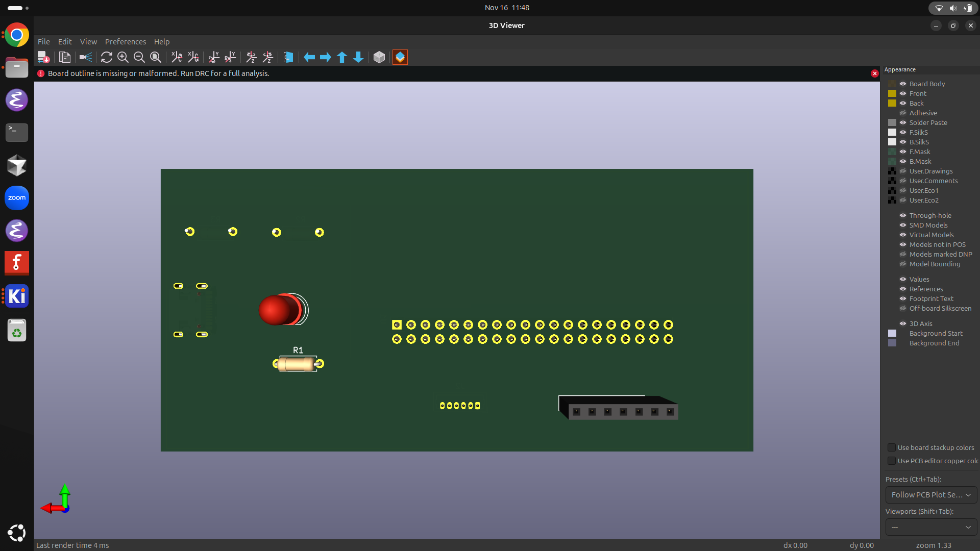Open the KiCad app in dock

pos(17,296)
